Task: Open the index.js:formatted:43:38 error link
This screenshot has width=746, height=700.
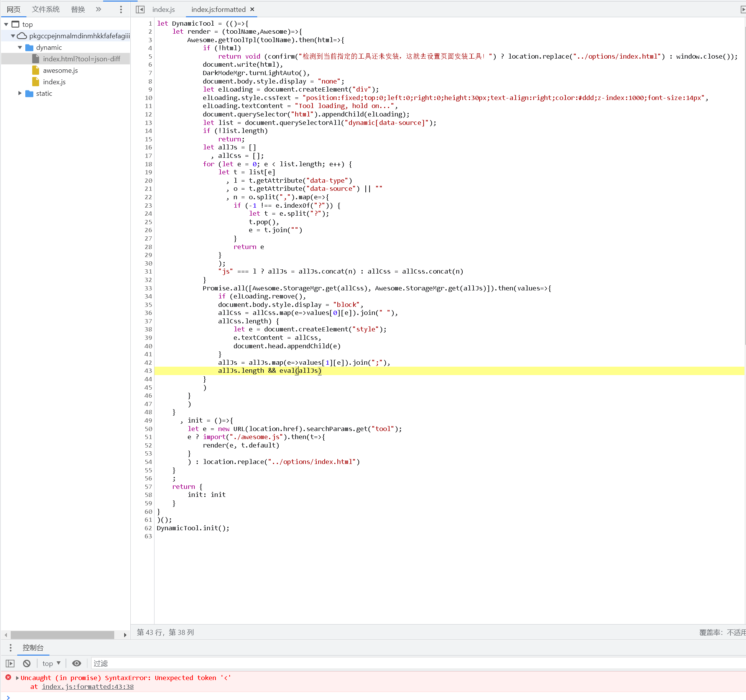Action: point(87,686)
